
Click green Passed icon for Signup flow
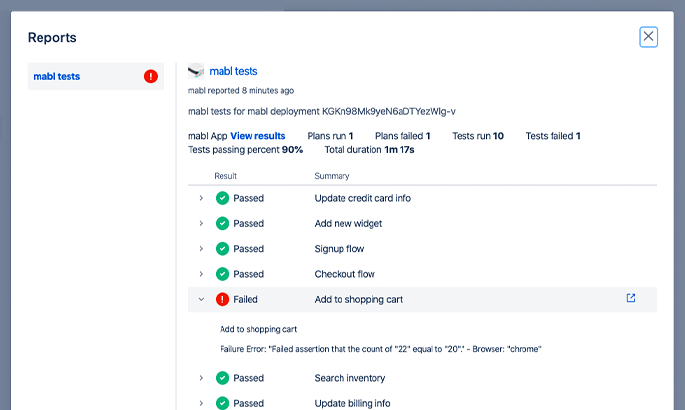pyautogui.click(x=223, y=249)
